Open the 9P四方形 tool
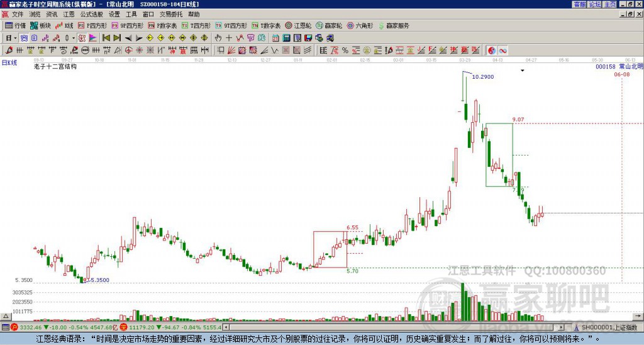 pyautogui.click(x=127, y=25)
